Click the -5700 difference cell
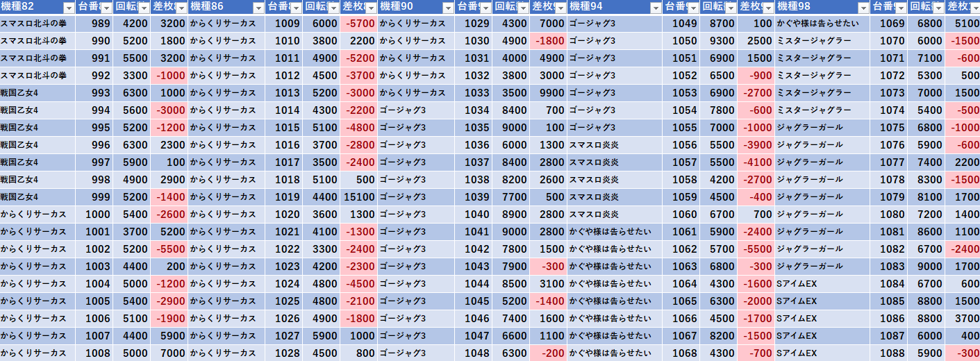The height and width of the screenshot is (361, 980). click(358, 24)
